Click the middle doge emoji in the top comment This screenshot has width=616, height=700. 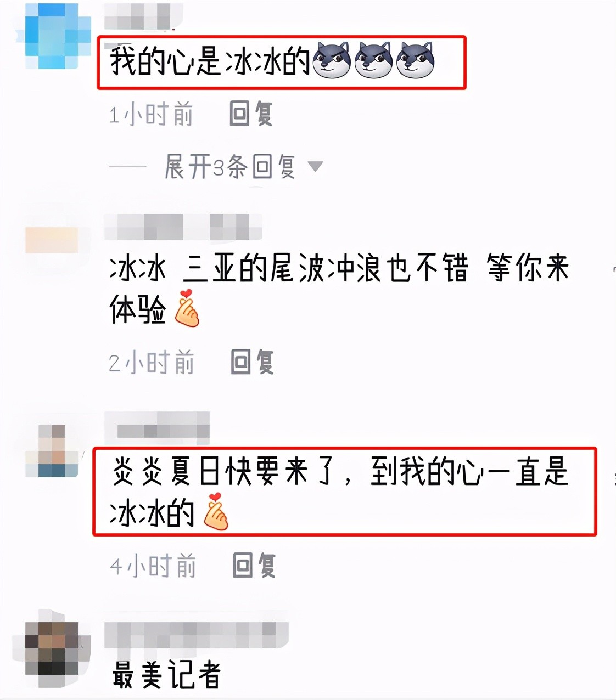pos(373,60)
